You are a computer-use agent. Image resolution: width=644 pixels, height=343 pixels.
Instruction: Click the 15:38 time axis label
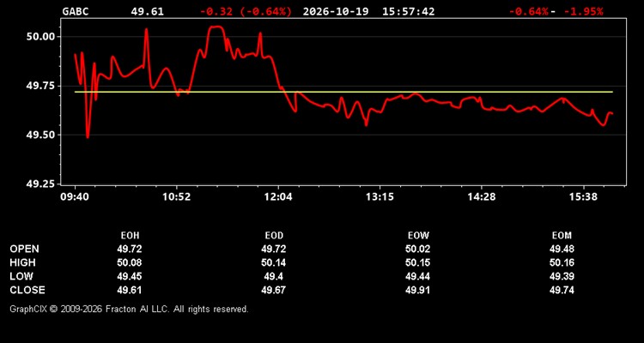tap(584, 197)
